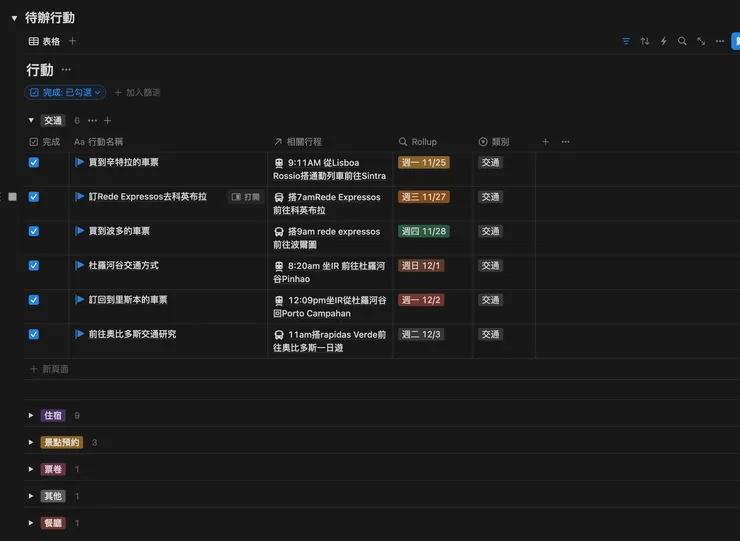
Task: Click the 類別 column header
Action: click(494, 142)
